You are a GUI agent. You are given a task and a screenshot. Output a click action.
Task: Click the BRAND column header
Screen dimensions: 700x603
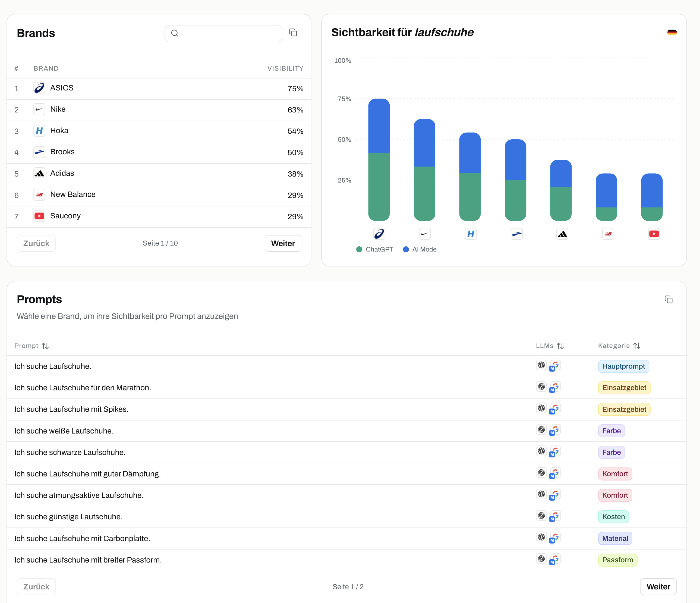[46, 68]
